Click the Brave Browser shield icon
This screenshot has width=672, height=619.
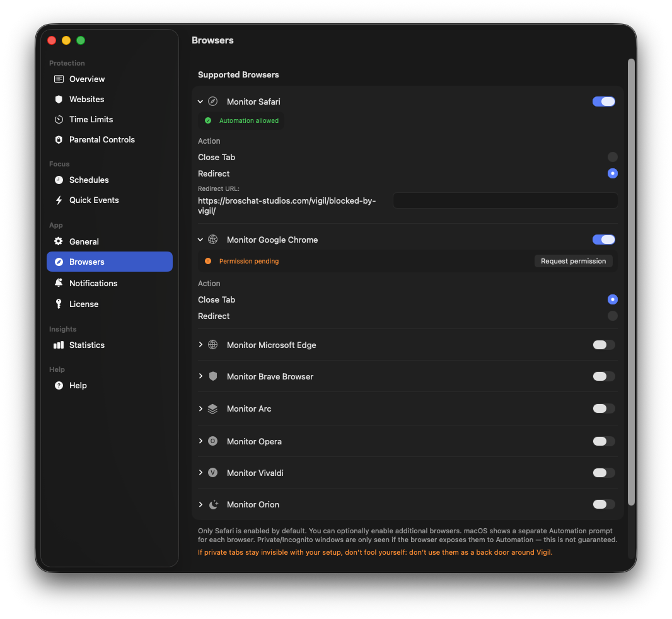[212, 376]
